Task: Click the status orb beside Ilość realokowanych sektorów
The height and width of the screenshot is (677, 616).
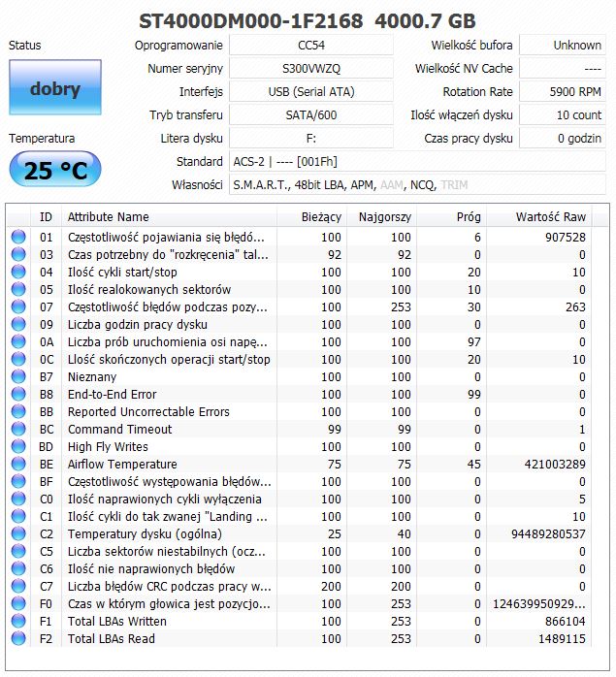Action: click(18, 289)
